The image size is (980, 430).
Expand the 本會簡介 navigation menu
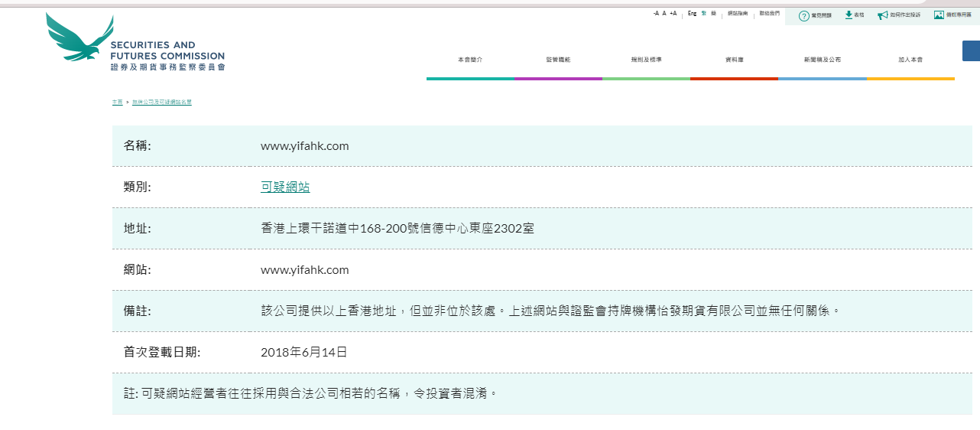470,60
